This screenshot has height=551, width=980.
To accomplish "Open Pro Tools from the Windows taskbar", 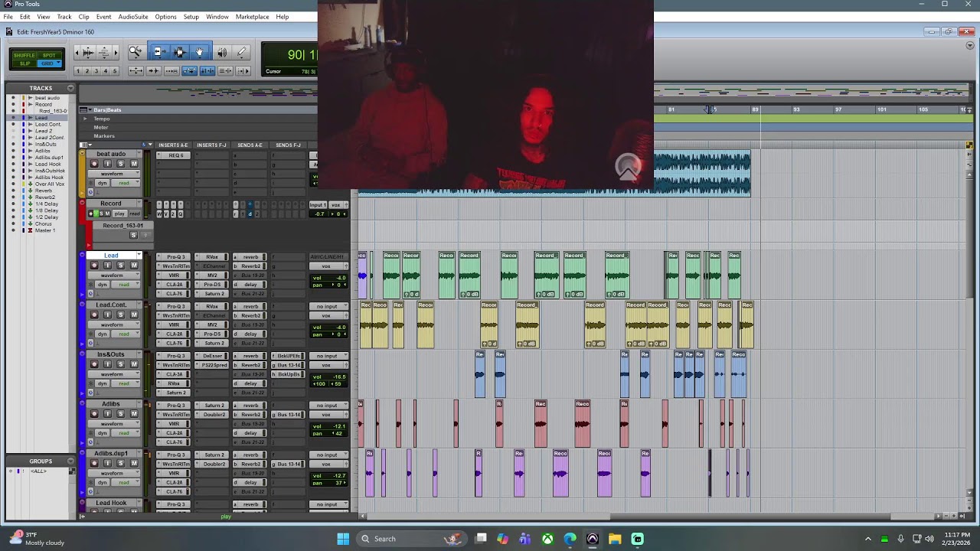I will [592, 539].
